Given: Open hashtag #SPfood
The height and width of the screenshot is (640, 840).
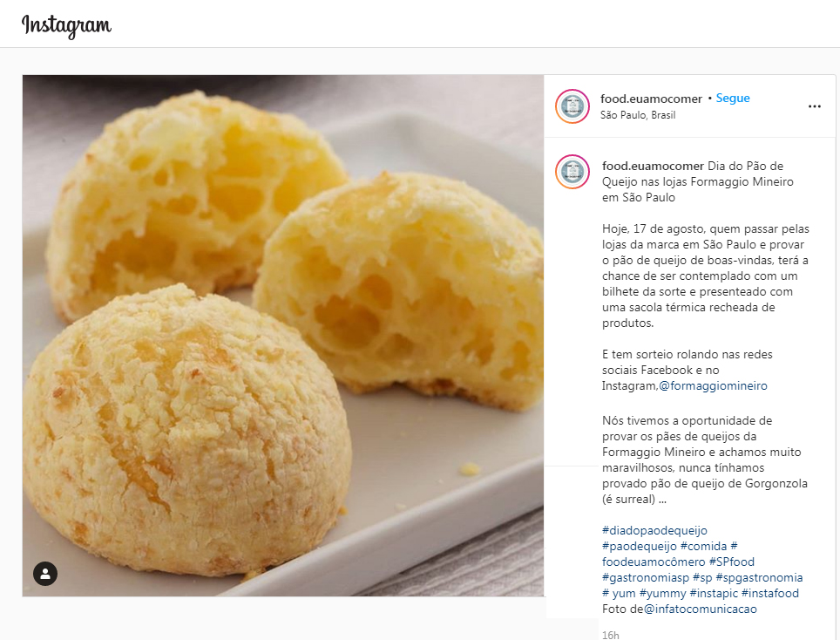Looking at the screenshot, I should tap(732, 562).
